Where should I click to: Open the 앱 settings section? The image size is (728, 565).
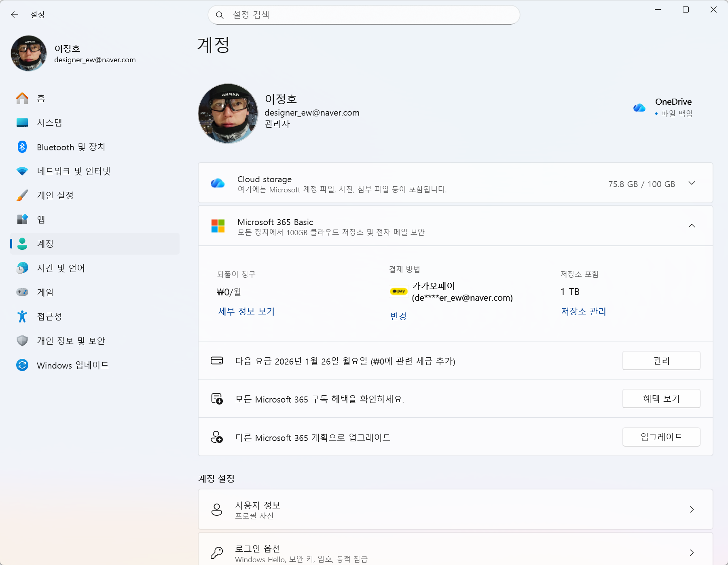(x=95, y=219)
